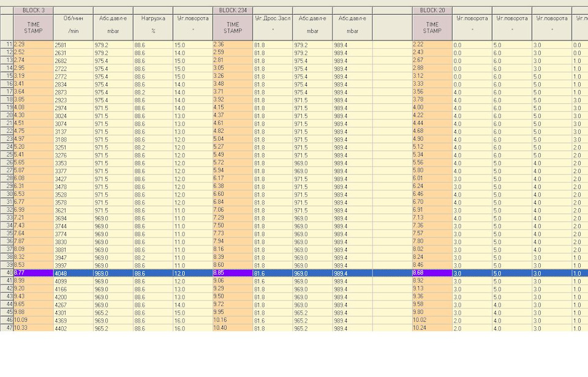The image size is (588, 377).
Task: Select row number 11 header
Action: 7,45
